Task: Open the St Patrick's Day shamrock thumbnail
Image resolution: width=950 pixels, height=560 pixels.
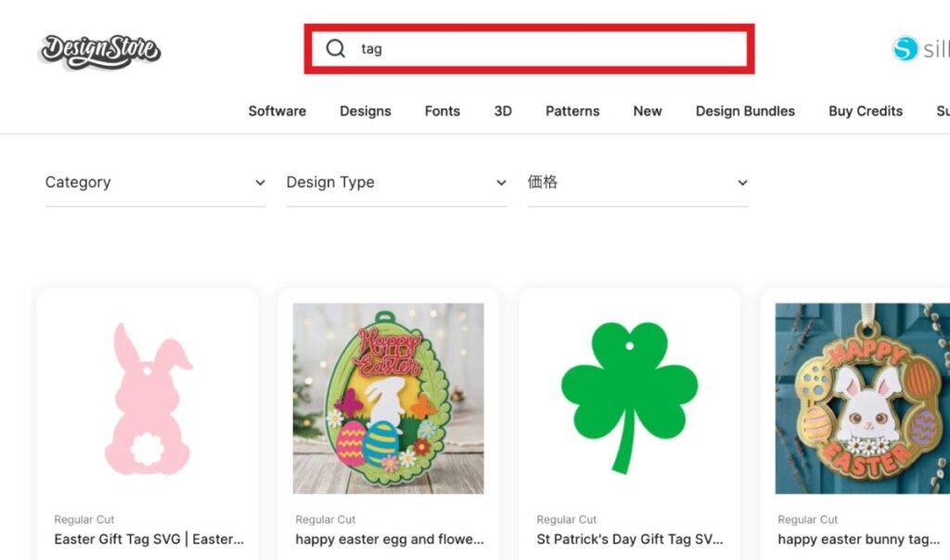Action: [629, 399]
